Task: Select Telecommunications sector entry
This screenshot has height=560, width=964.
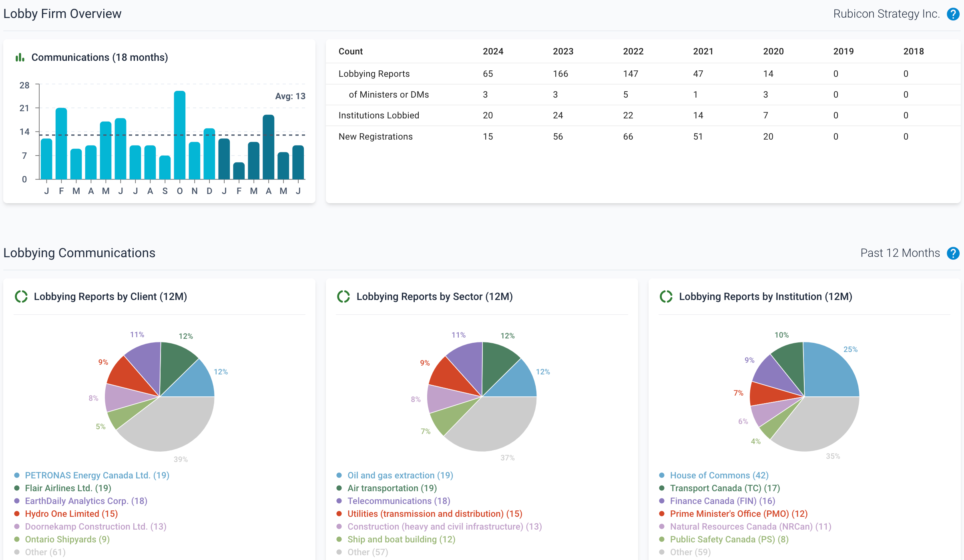Action: 399,501
